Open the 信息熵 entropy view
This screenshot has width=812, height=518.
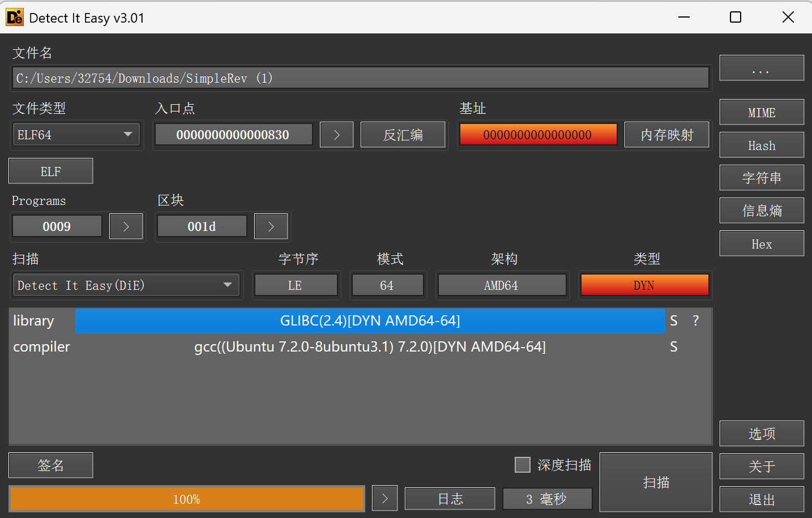(x=762, y=211)
